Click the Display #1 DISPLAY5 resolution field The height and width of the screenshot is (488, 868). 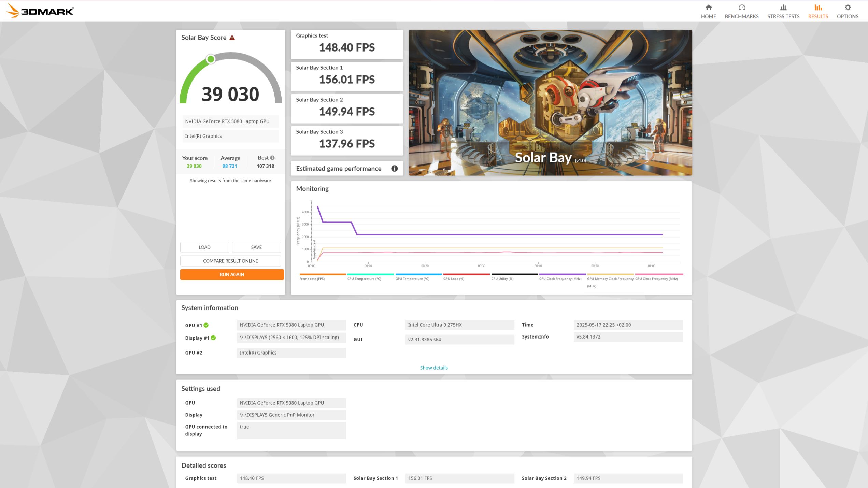click(291, 338)
